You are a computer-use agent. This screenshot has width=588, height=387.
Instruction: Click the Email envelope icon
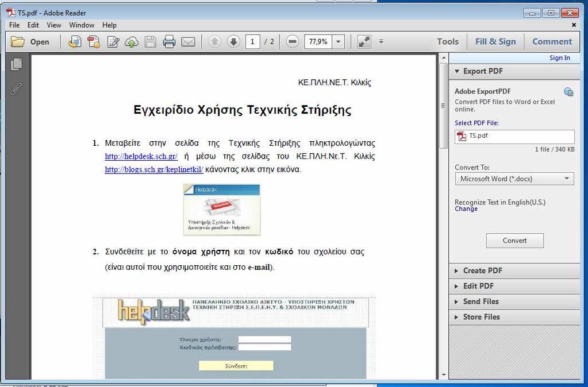tap(189, 41)
